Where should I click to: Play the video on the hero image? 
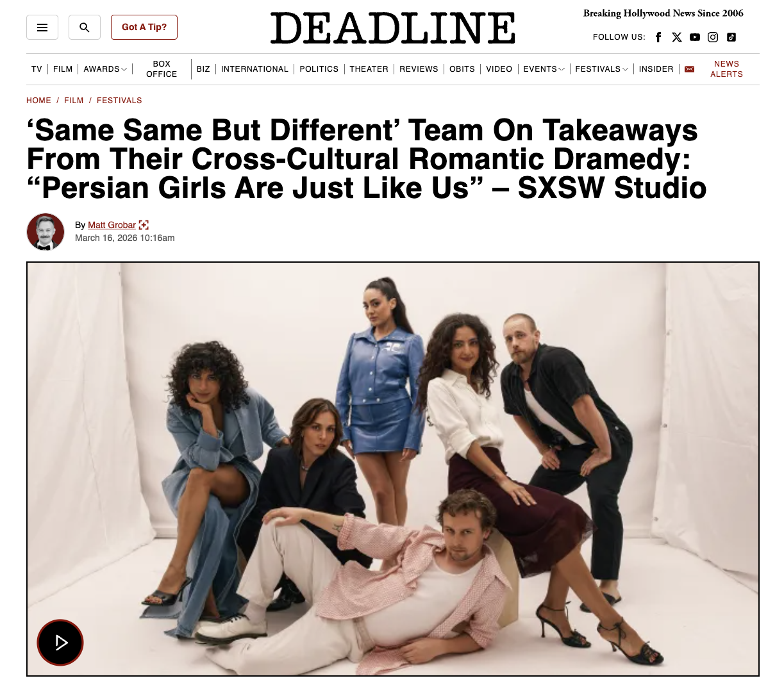click(x=60, y=643)
